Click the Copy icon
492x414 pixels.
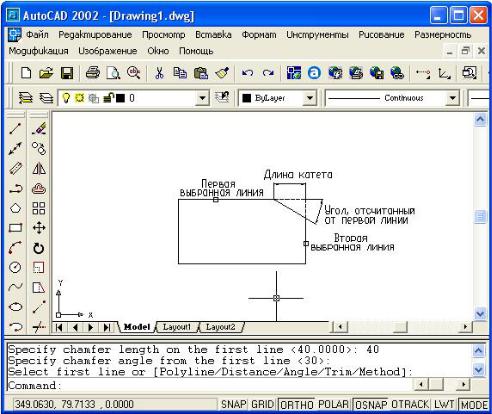click(180, 73)
